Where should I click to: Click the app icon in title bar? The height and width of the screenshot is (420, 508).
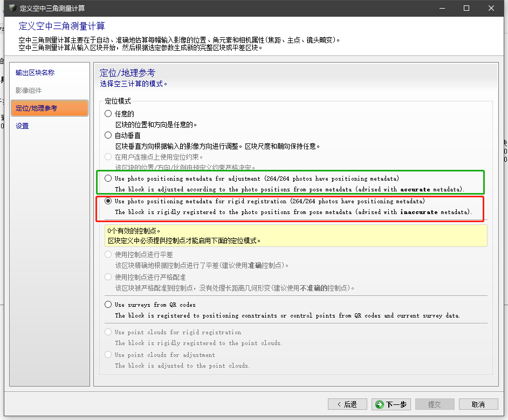(12, 8)
